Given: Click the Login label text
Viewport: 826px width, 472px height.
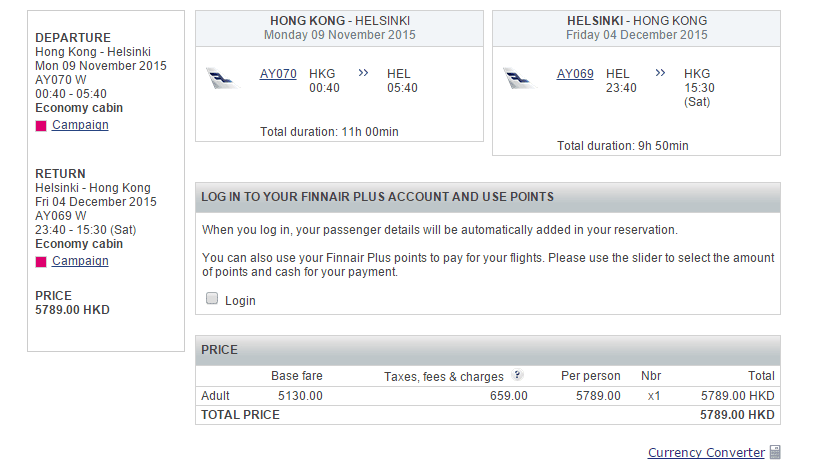Looking at the screenshot, I should 240,300.
